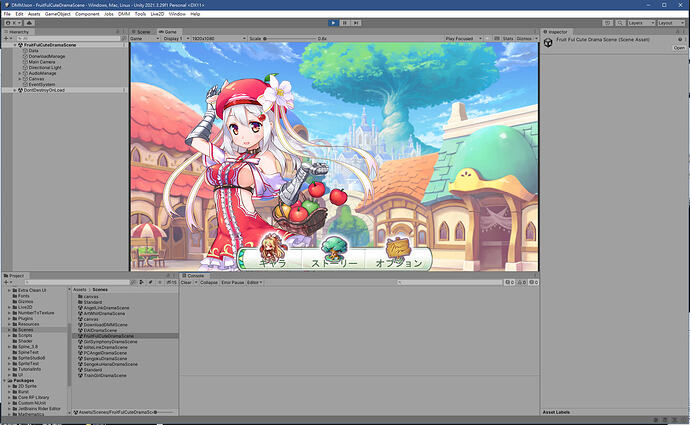Open the GameObject menu

[58, 14]
